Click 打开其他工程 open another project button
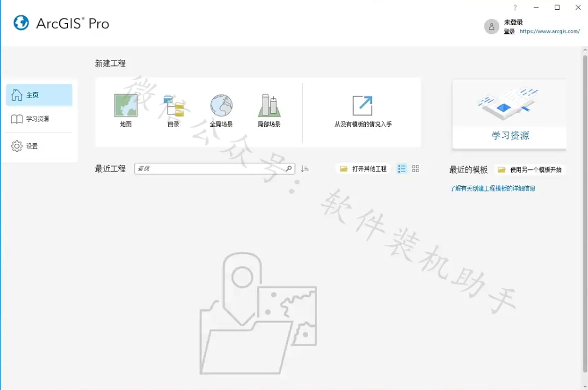 [x=363, y=169]
